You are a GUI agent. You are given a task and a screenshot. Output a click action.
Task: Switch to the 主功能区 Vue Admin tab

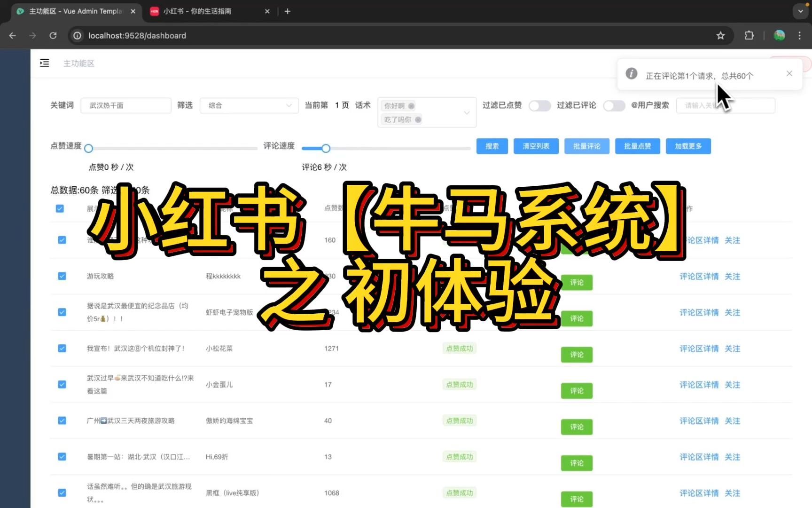tap(75, 11)
